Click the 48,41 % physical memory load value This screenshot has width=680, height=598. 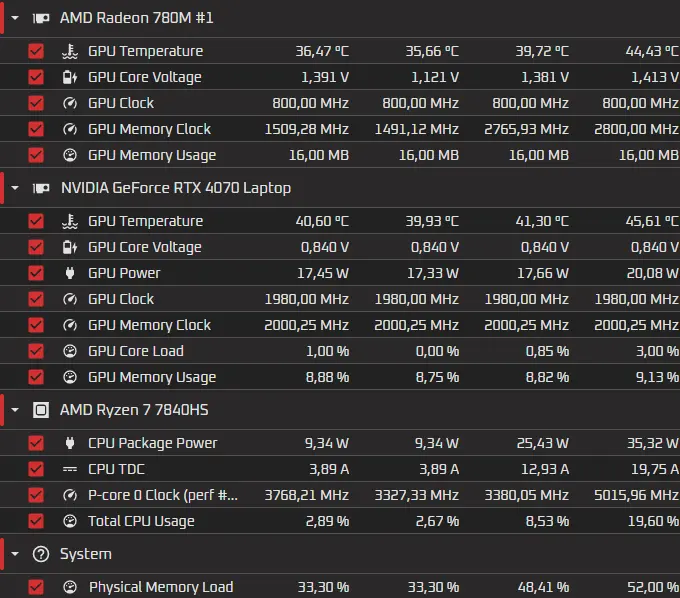tap(543, 587)
